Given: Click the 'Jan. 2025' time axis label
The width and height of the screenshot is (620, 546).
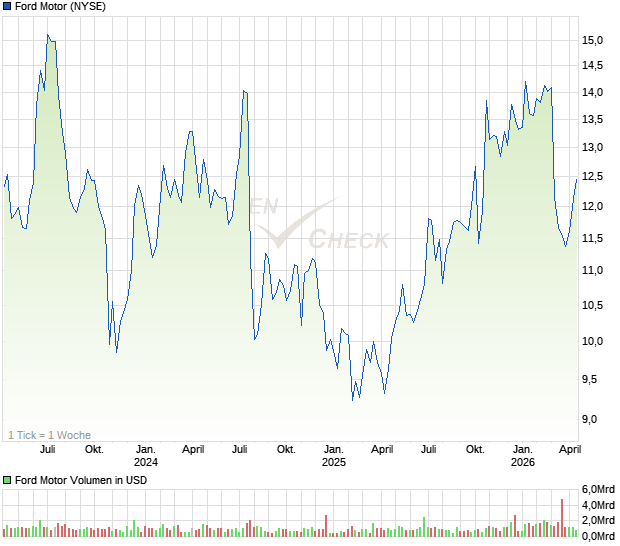Looking at the screenshot, I should [x=334, y=455].
